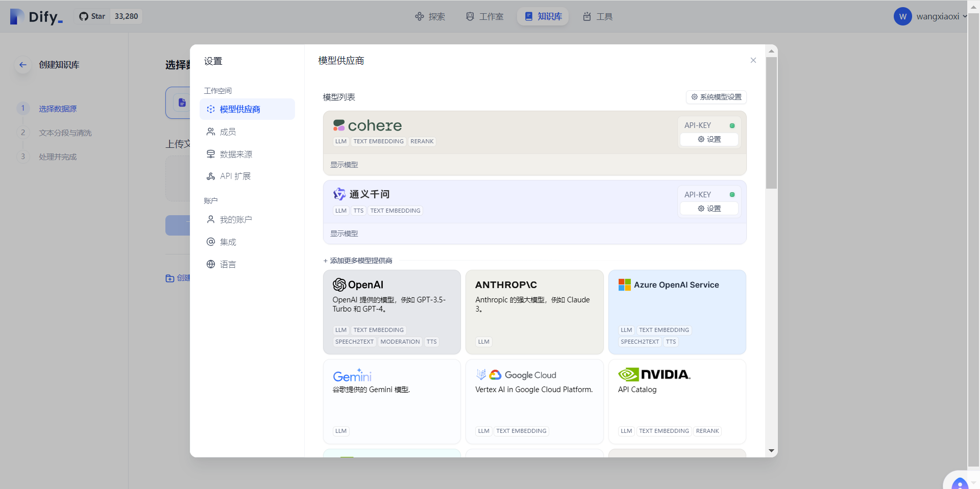
Task: Expand 显示模型 under 通义千问
Action: [x=344, y=234]
